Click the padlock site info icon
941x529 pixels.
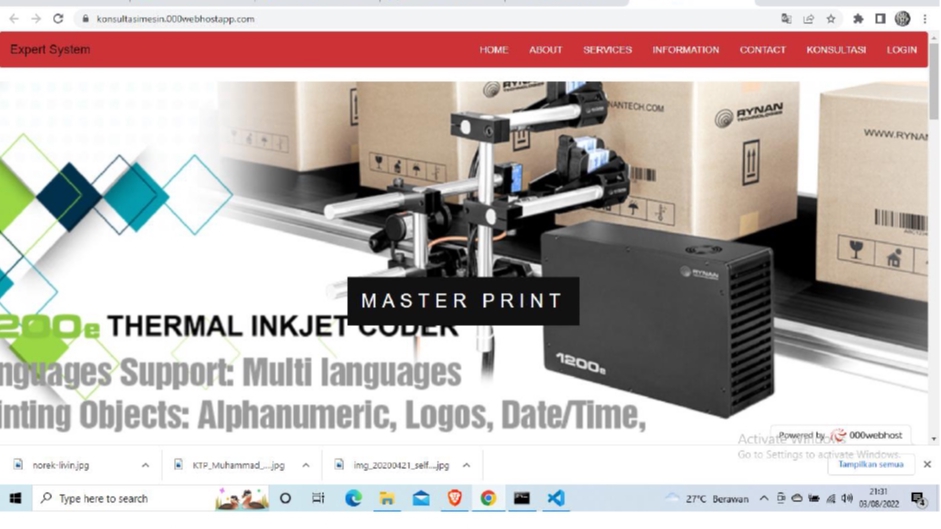pos(86,19)
